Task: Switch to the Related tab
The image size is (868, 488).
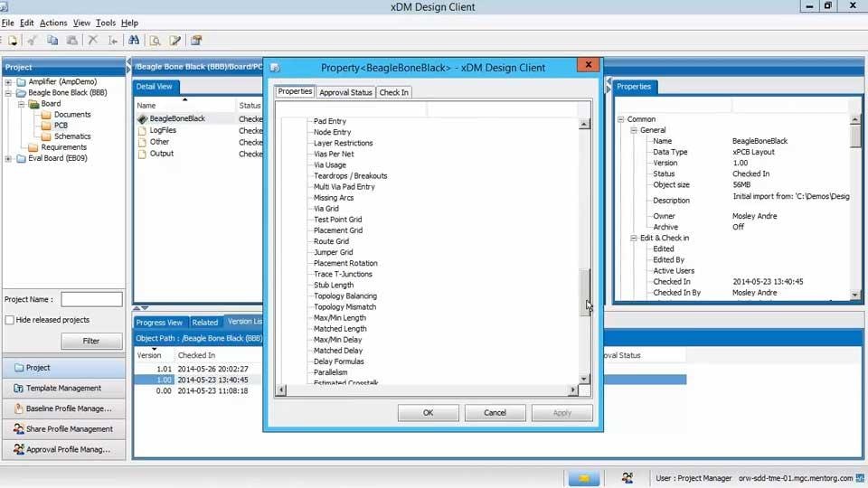Action: point(205,322)
